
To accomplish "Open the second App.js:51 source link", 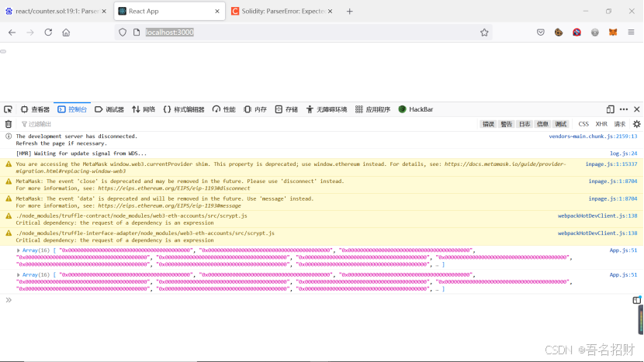I will (x=623, y=275).
